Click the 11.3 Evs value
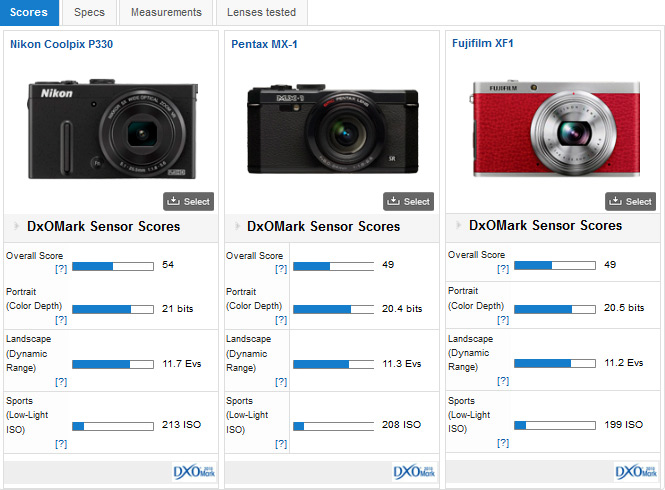The width and height of the screenshot is (665, 490). point(402,364)
